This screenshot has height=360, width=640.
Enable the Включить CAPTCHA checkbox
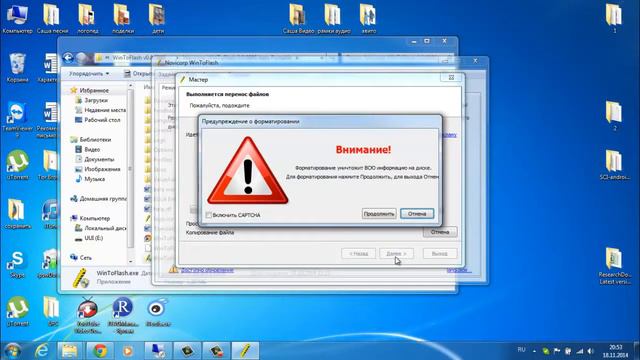(209, 215)
